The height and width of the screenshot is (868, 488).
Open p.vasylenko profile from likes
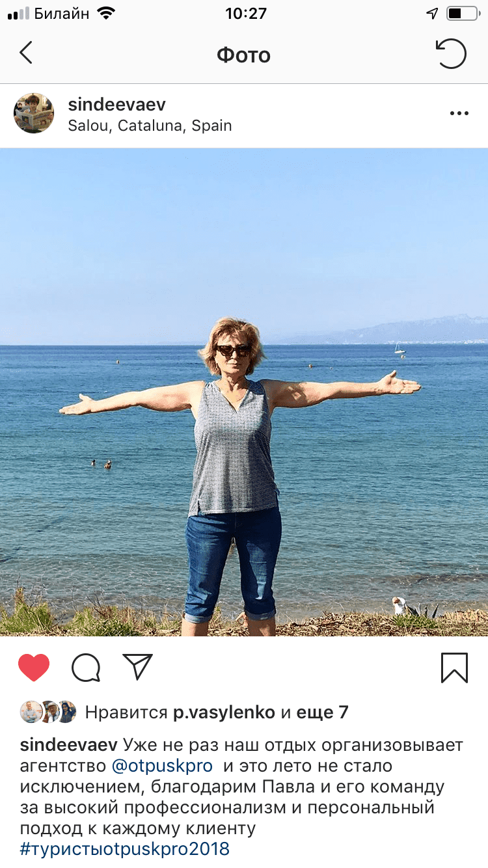(x=224, y=712)
